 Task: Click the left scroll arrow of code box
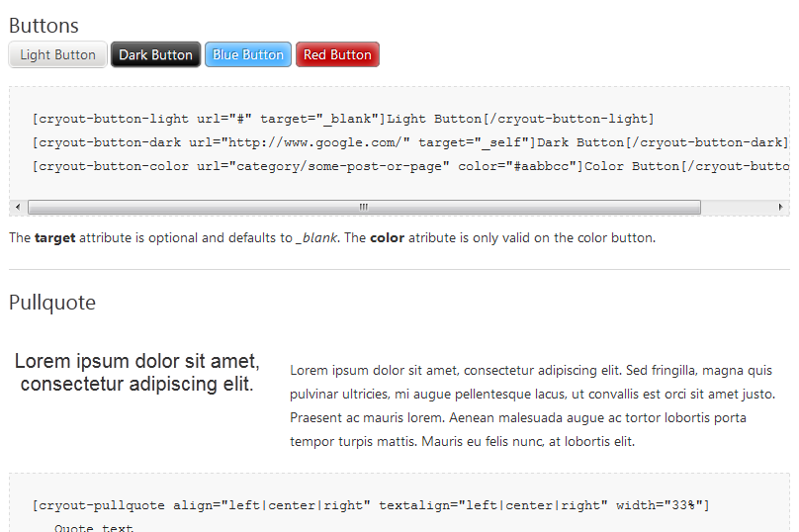tap(18, 207)
